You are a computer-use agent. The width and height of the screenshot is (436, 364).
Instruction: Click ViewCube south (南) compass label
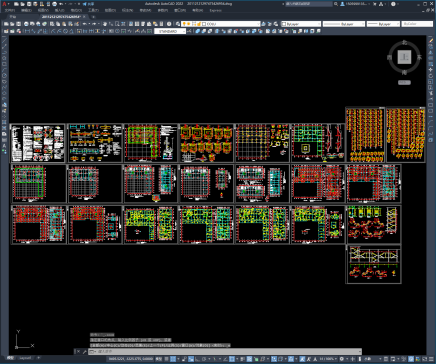point(404,72)
